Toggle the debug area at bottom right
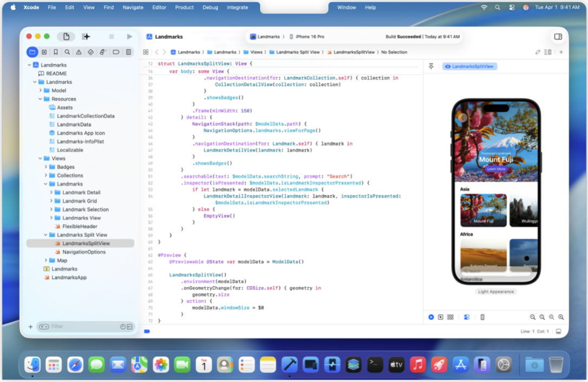This screenshot has width=588, height=382. click(x=559, y=331)
